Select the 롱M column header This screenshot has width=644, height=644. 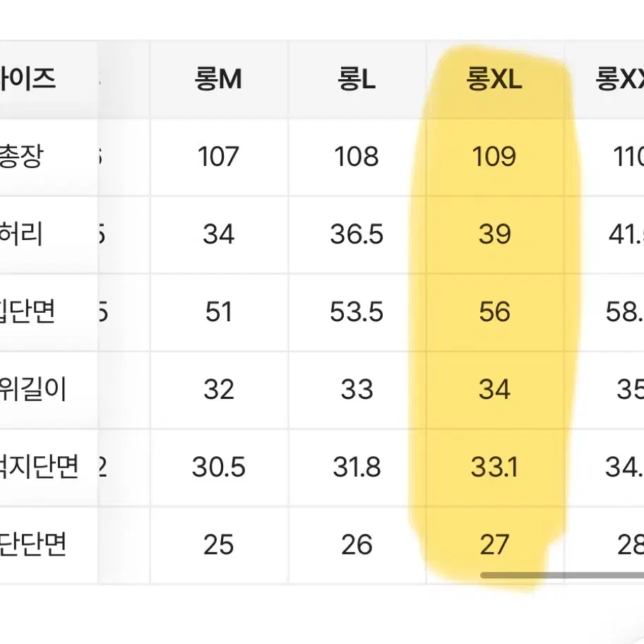tap(218, 80)
